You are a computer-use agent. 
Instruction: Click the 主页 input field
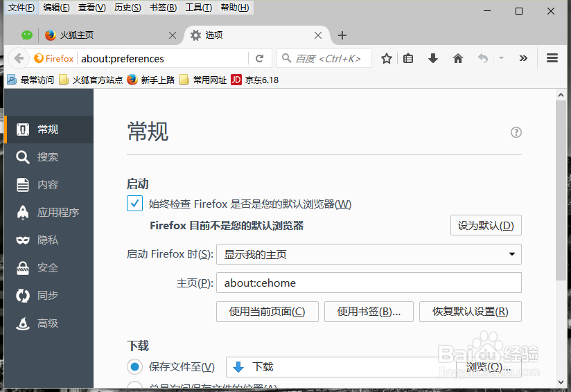(369, 283)
